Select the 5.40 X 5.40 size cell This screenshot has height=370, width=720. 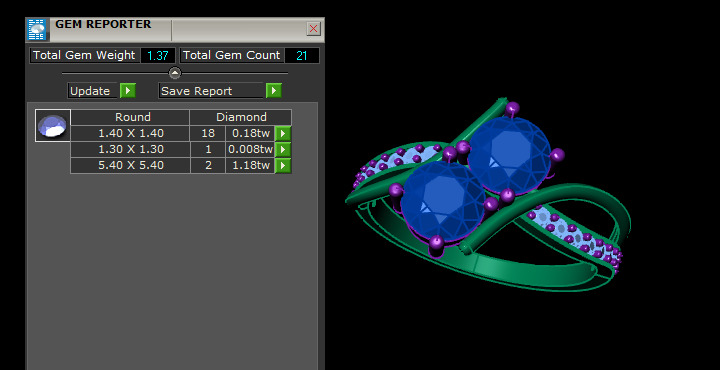coord(130,165)
